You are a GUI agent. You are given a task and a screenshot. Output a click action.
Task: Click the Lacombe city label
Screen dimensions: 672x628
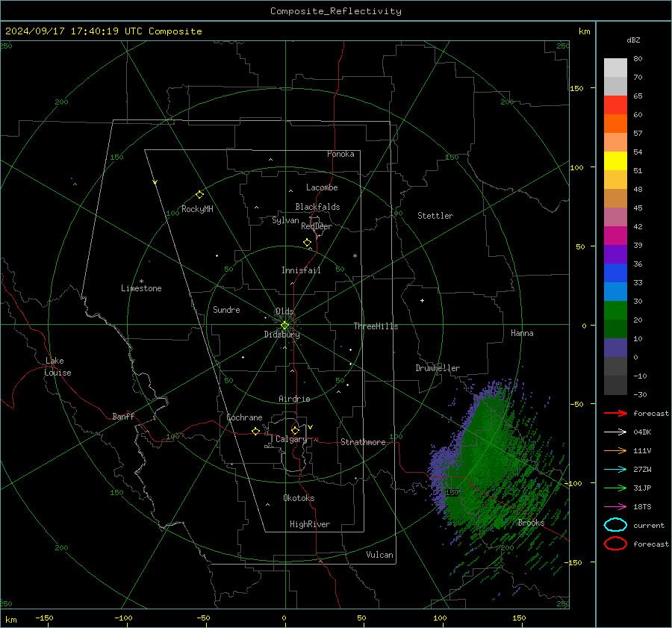pos(322,187)
